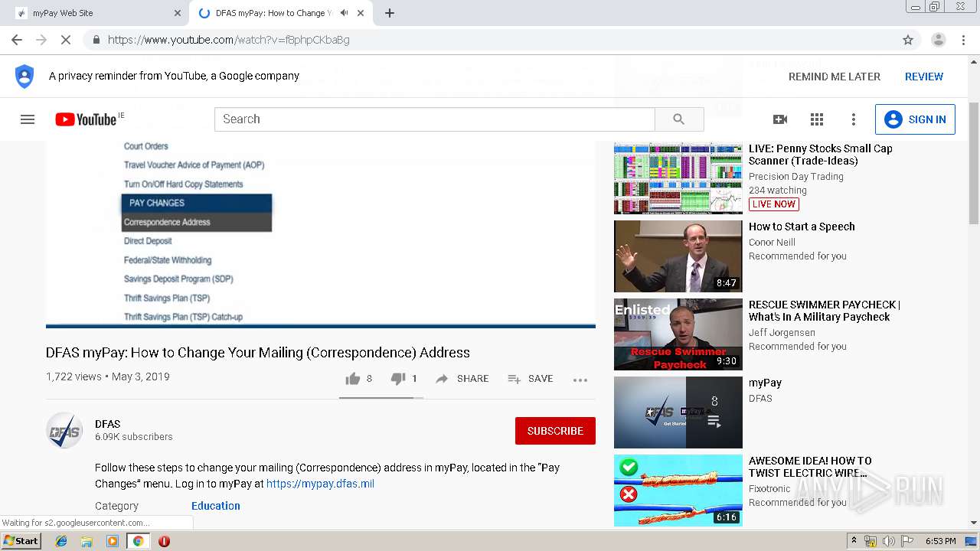Click the Jeff Jorgensen channel name
Viewport: 980px width, 551px height.
[x=782, y=333]
